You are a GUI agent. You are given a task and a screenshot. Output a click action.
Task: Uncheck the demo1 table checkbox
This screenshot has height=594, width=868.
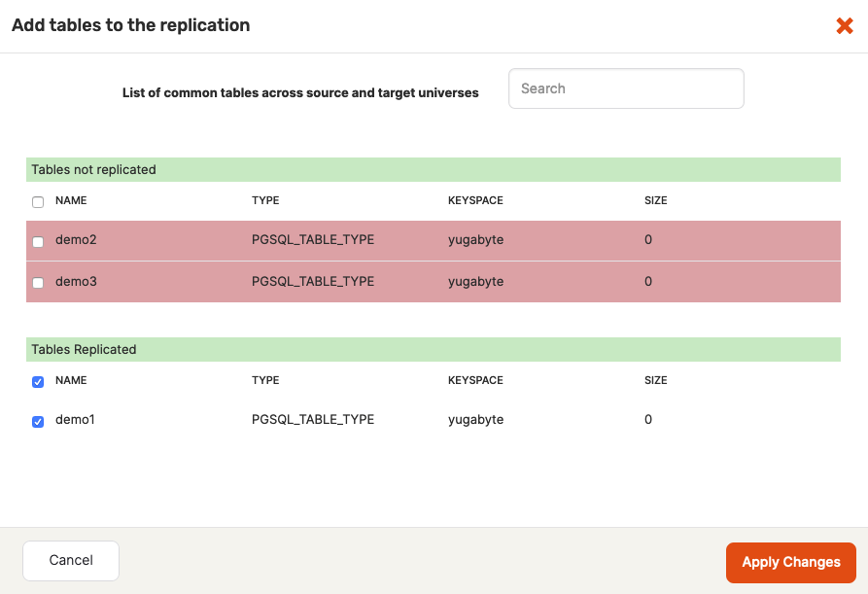(x=38, y=422)
